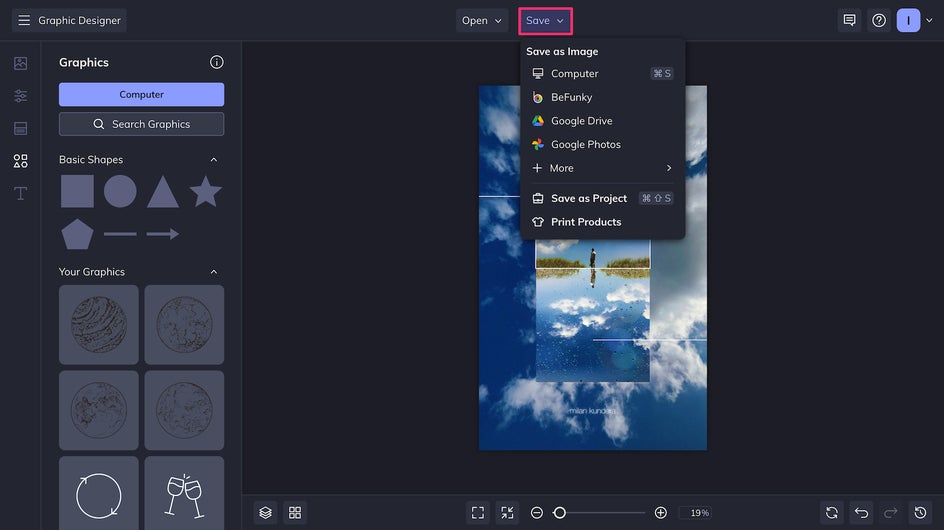The width and height of the screenshot is (944, 530).
Task: Open the feedback chat icon
Action: coord(849,20)
